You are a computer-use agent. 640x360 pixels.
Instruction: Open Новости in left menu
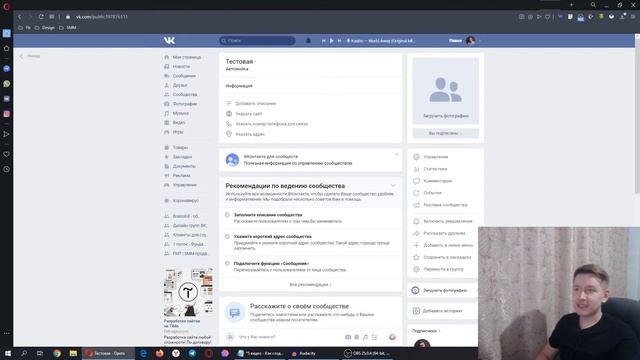[x=181, y=67]
